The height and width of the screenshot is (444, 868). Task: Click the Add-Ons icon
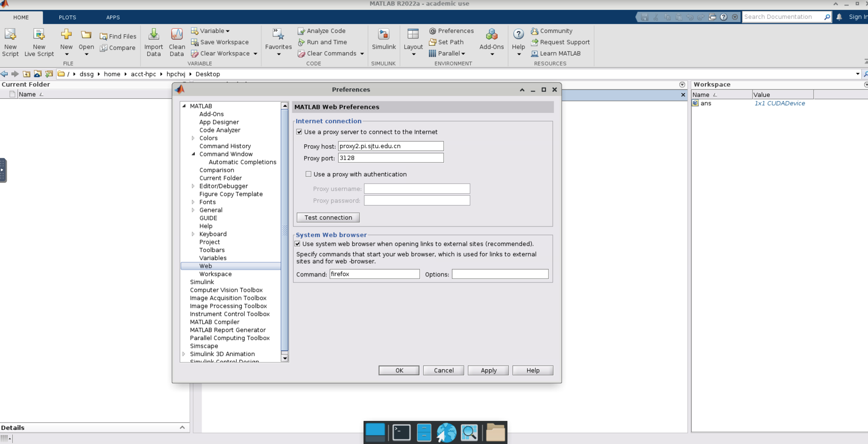click(x=492, y=34)
